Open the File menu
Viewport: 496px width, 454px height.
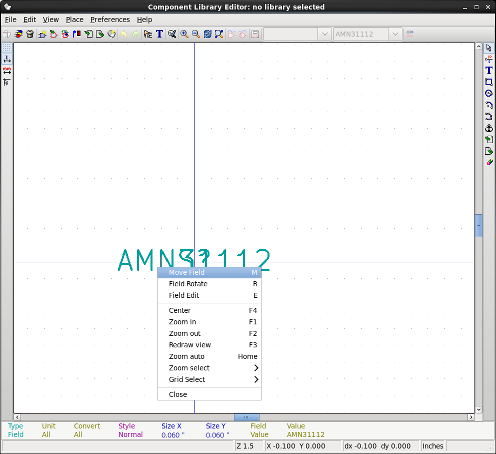[10, 20]
